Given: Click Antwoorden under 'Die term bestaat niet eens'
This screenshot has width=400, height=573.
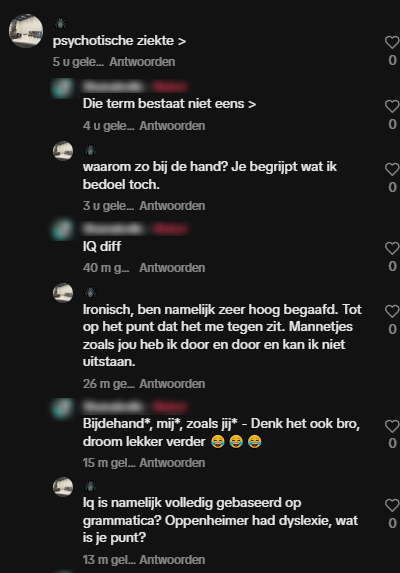Looking at the screenshot, I should (172, 126).
